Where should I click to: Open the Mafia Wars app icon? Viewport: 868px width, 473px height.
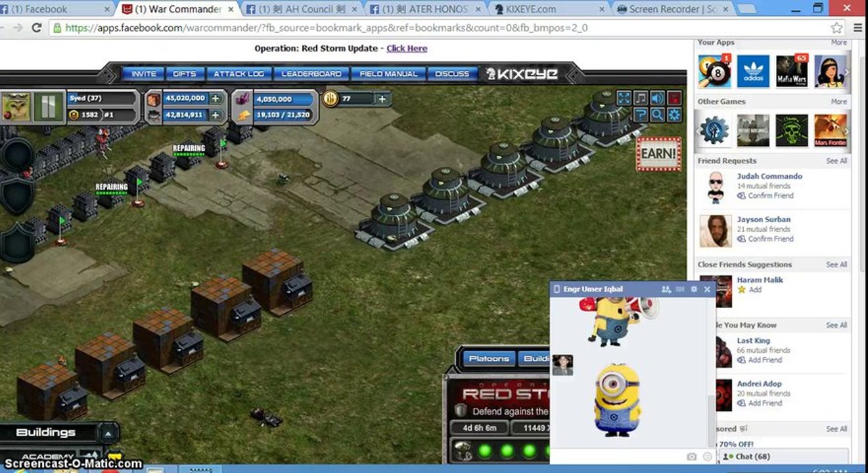pyautogui.click(x=792, y=71)
